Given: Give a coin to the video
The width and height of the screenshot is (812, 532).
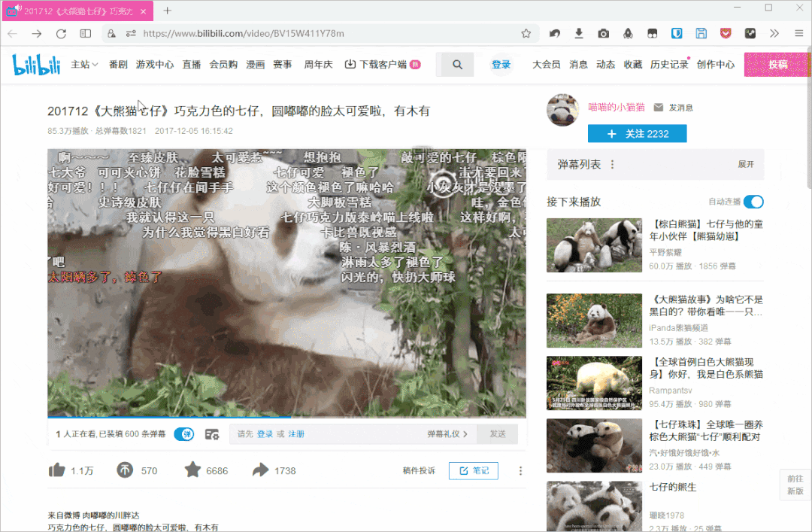Looking at the screenshot, I should point(124,470).
